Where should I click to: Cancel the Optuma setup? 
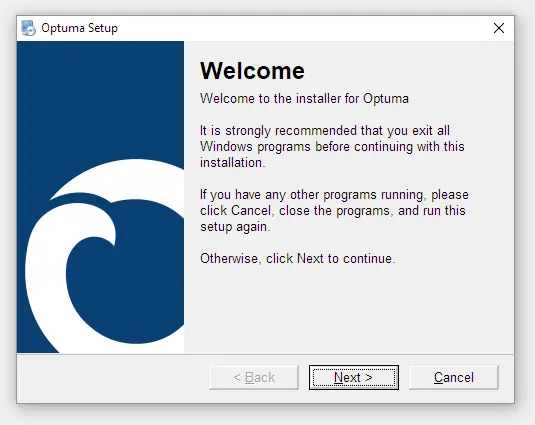pos(454,378)
